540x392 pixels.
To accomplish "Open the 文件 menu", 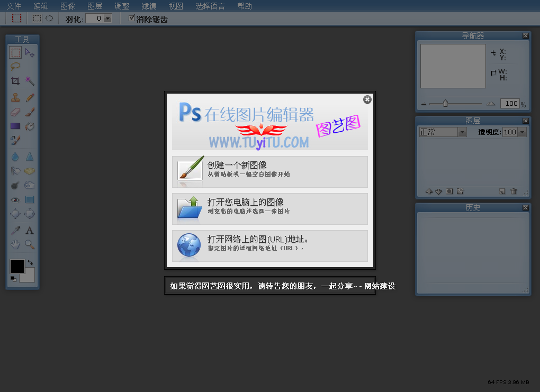I will click(x=14, y=6).
